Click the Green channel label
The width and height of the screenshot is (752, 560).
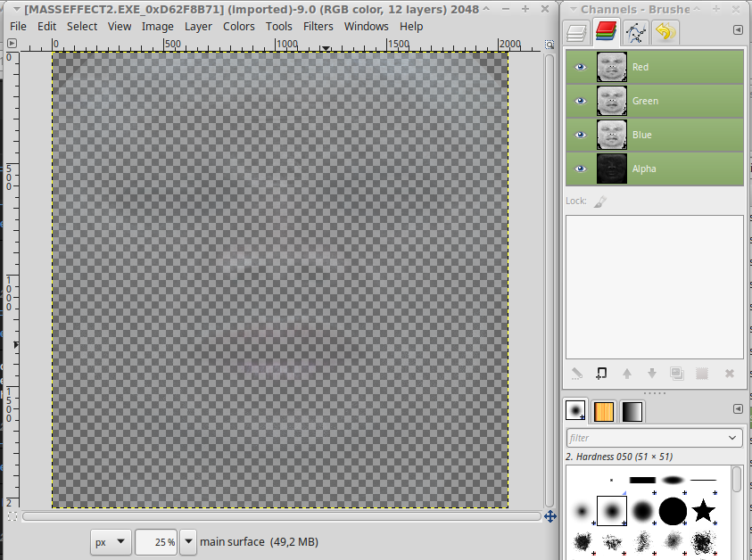pyautogui.click(x=645, y=101)
